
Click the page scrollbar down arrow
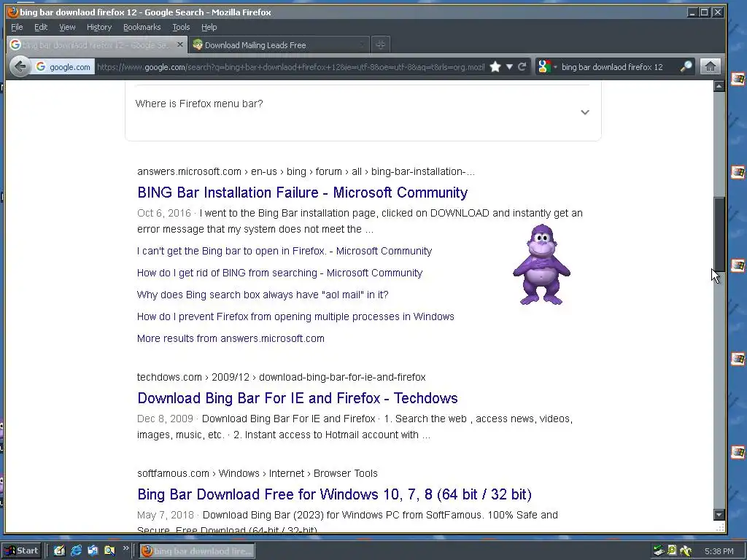[719, 514]
